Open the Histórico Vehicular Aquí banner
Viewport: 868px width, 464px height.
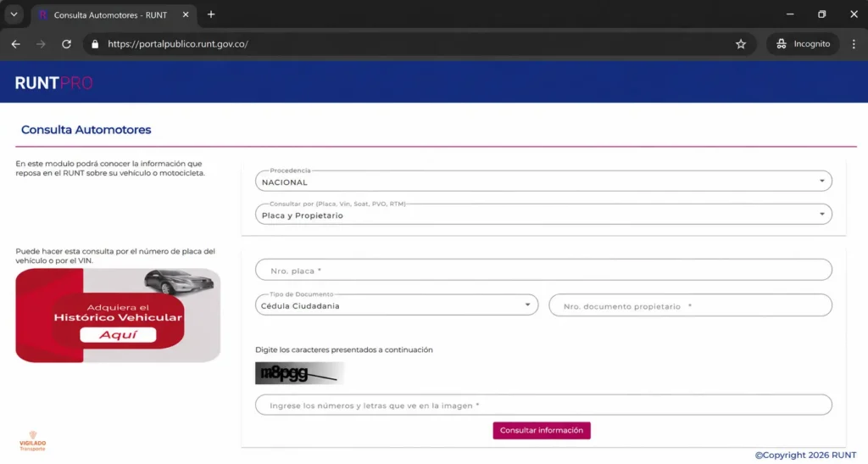coord(118,316)
